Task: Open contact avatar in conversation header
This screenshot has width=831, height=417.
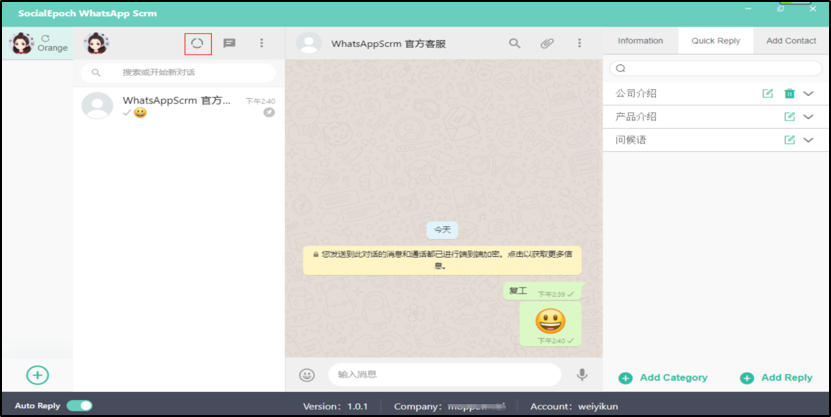Action: 308,43
